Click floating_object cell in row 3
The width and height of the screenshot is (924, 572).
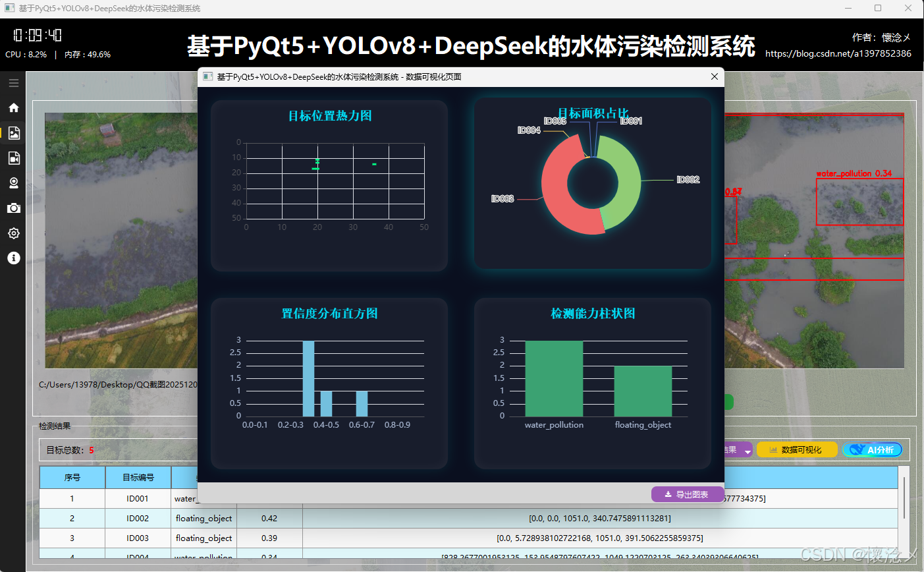tap(204, 538)
